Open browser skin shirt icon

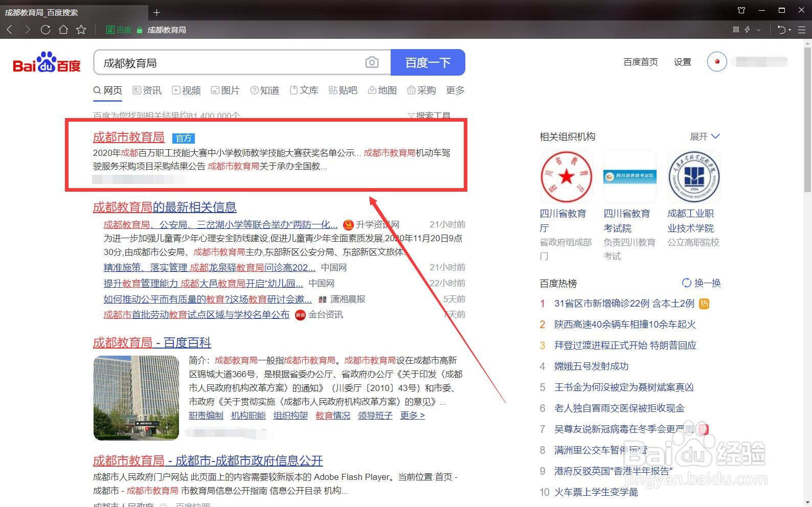tap(741, 10)
